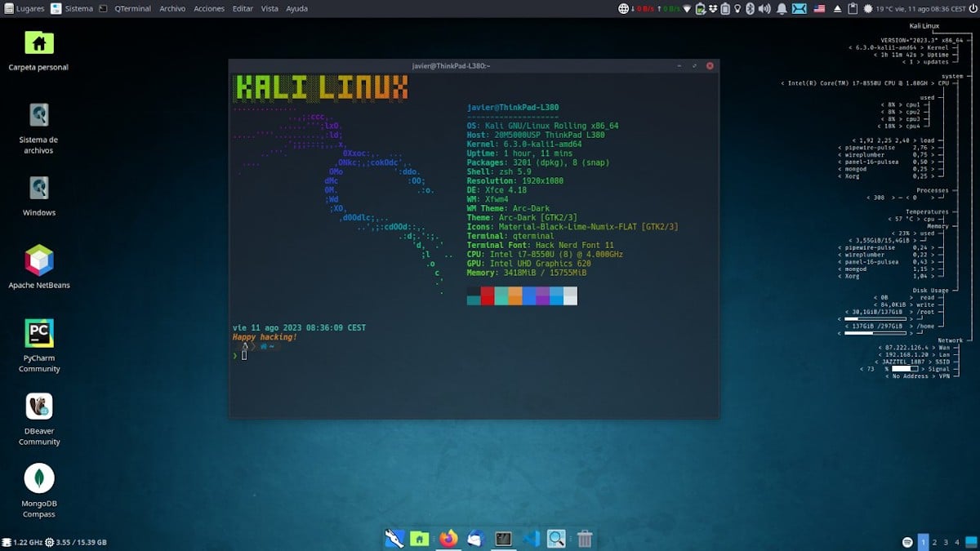Click "javier@ThinkPad-L380" neofetch header
This screenshot has height=551, width=980.
click(513, 108)
